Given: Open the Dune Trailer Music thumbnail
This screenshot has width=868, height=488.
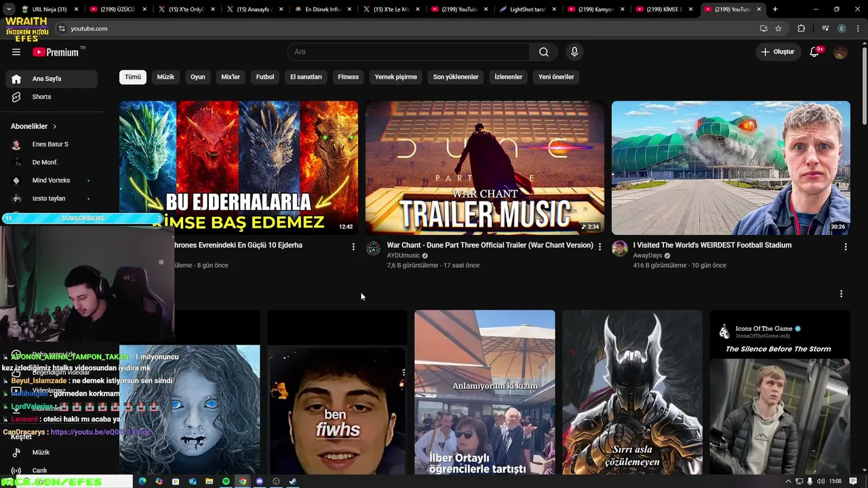Looking at the screenshot, I should click(485, 167).
